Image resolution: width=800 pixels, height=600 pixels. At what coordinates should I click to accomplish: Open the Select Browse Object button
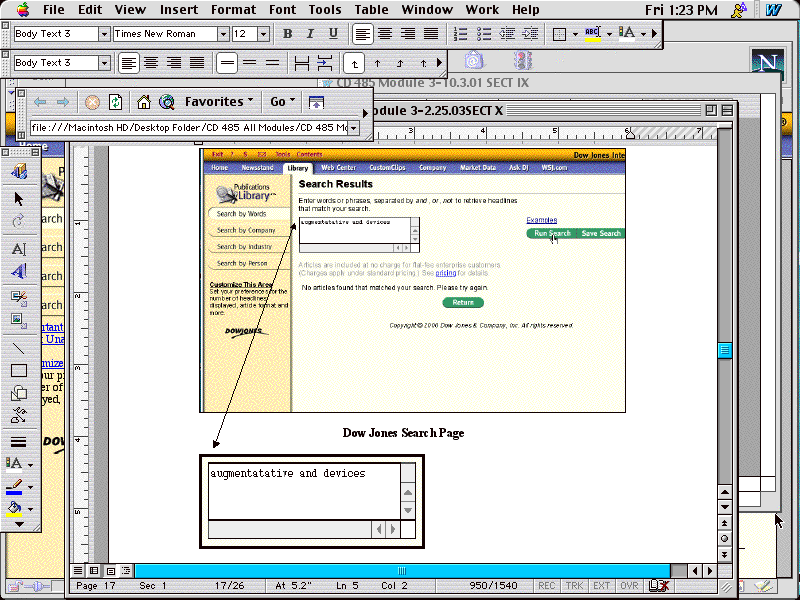(724, 539)
